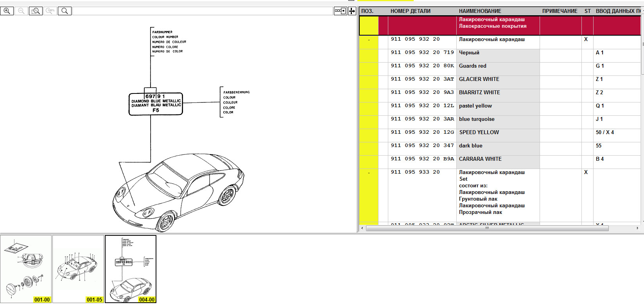The width and height of the screenshot is (644, 307).
Task: Click code J 1 in the data column
Action: point(599,119)
